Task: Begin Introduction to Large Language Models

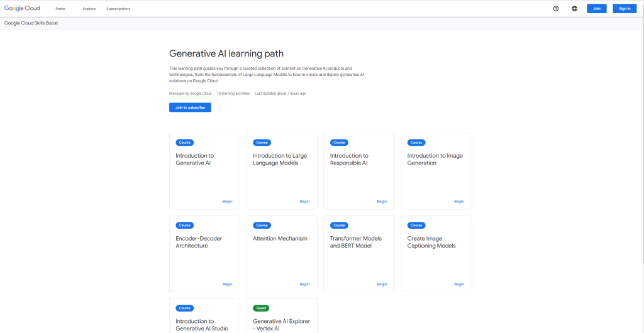Action: point(304,201)
